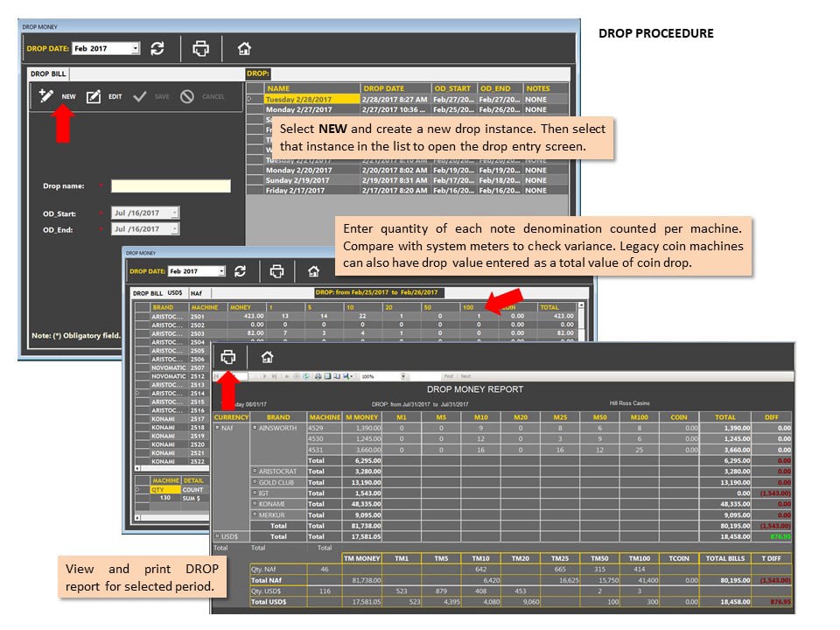Click the home icon above Drop Money Report
This screenshot has width=840, height=630.
click(268, 357)
